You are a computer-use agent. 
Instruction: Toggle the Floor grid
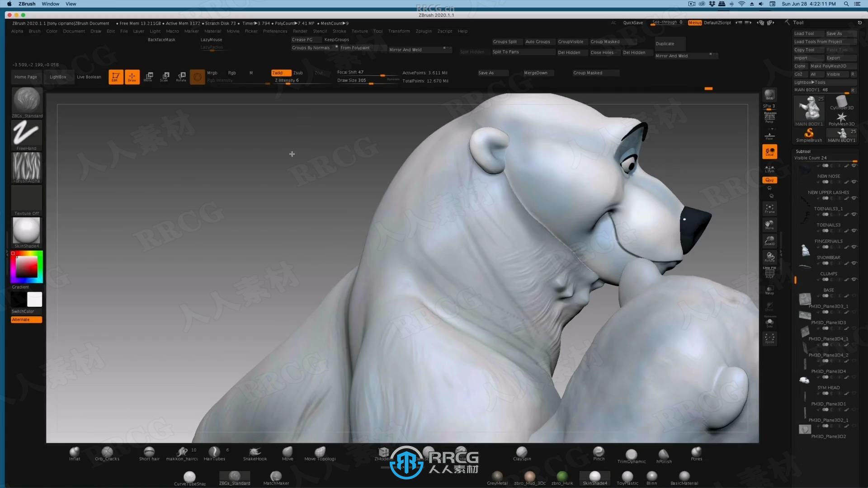tap(769, 136)
